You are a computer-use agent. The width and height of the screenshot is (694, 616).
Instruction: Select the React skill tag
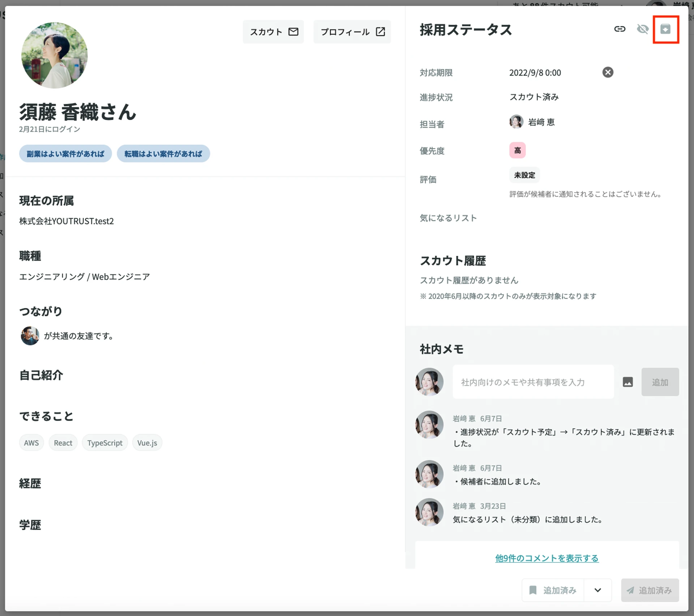pyautogui.click(x=63, y=442)
